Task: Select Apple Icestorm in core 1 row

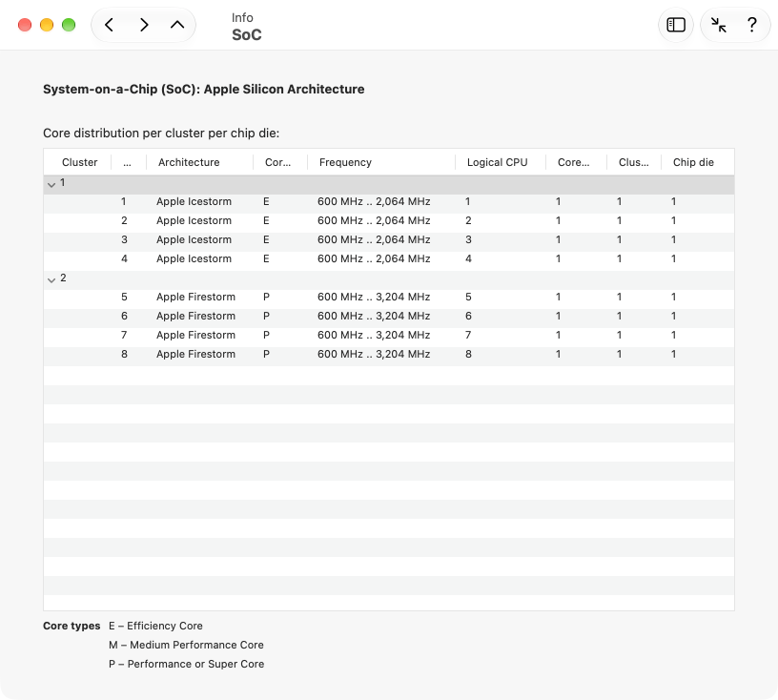Action: (x=194, y=201)
